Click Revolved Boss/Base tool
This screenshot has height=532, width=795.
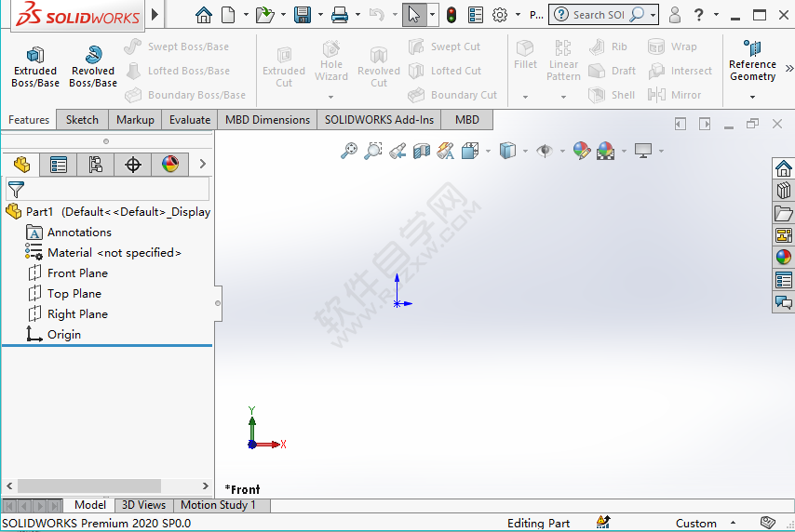pyautogui.click(x=93, y=67)
